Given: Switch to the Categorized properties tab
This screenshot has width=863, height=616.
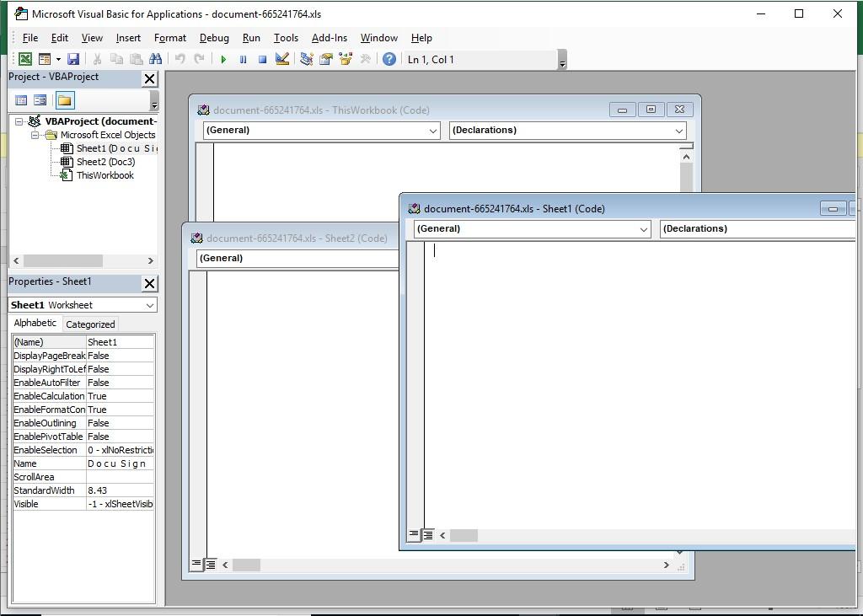Looking at the screenshot, I should coord(90,324).
